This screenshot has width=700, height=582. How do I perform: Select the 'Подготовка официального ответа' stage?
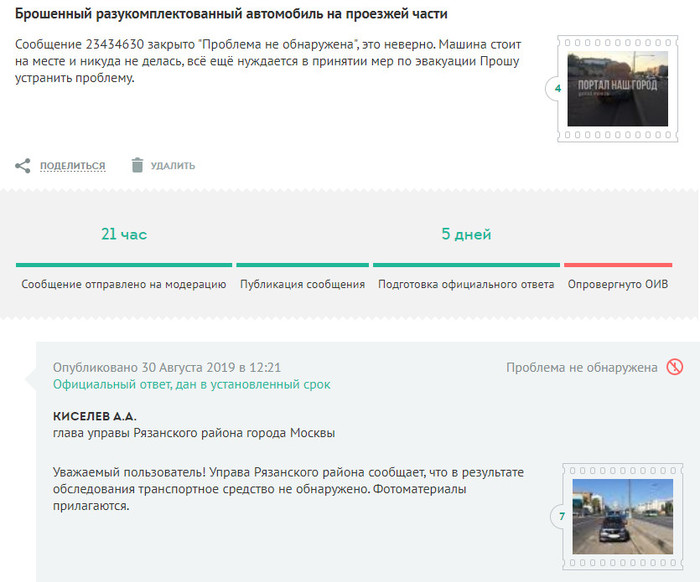[466, 284]
